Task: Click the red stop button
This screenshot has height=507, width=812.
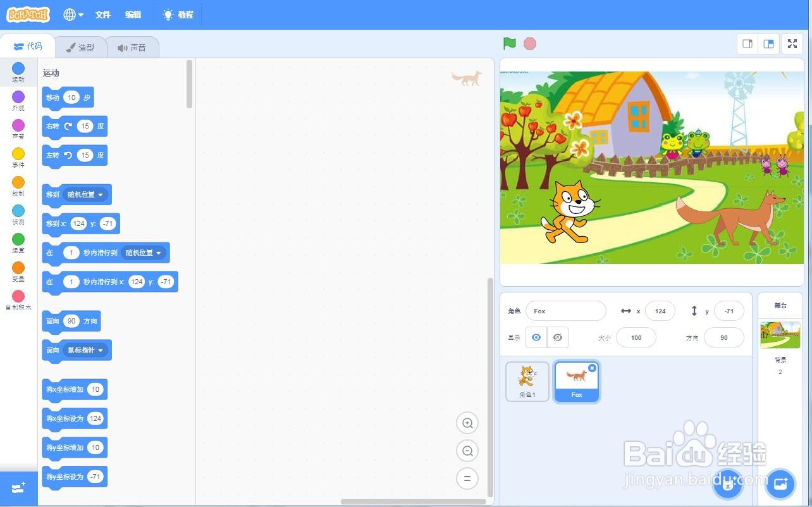Action: click(x=530, y=44)
